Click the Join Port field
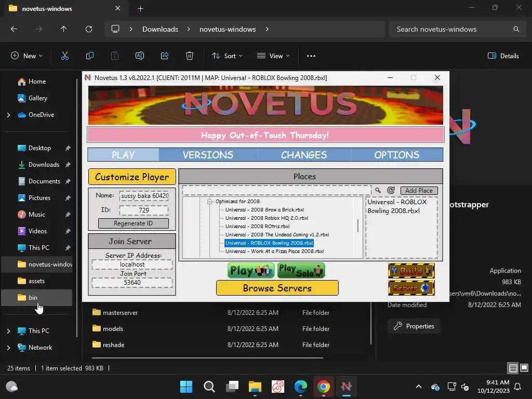Image resolution: width=532 pixels, height=399 pixels. 132,283
